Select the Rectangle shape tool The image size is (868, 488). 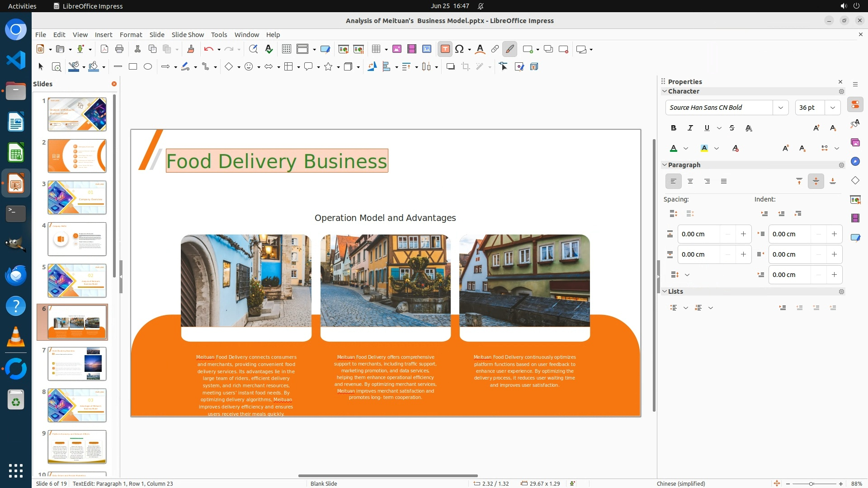pyautogui.click(x=133, y=66)
